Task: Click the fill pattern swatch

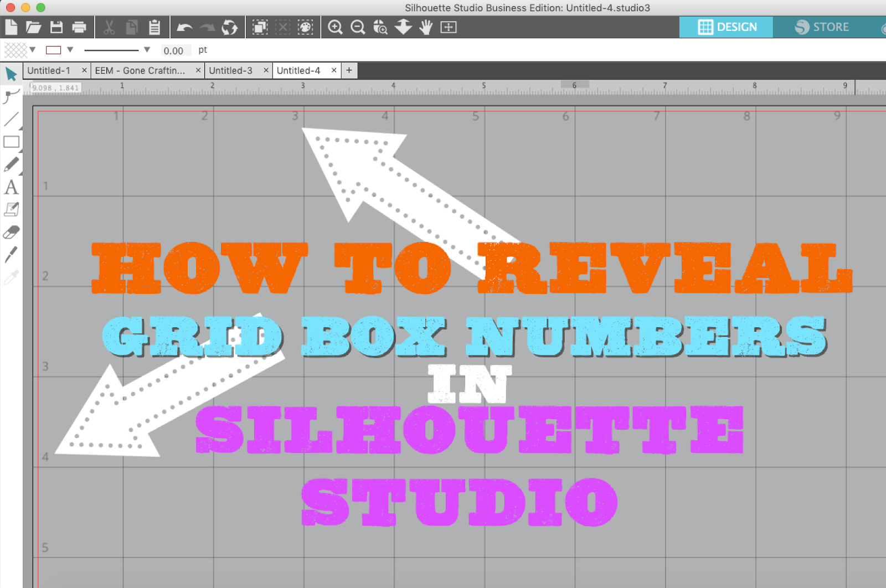Action: coord(16,50)
